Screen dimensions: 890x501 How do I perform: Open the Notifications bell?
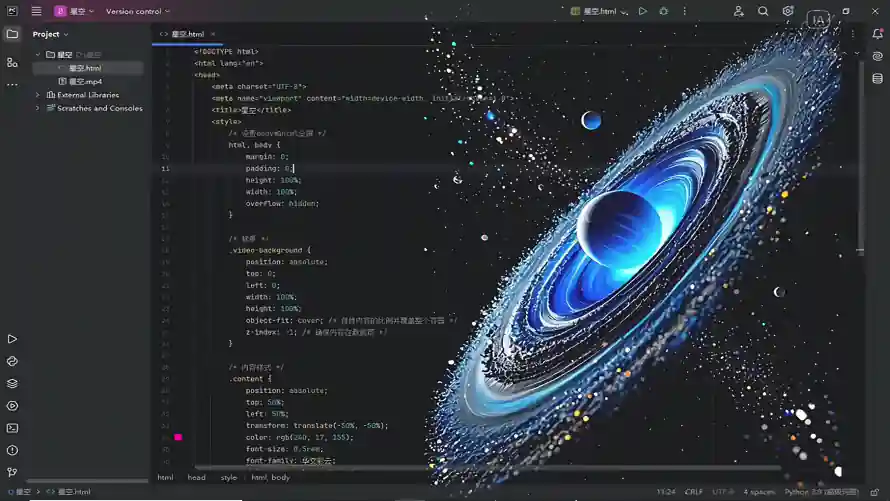click(x=878, y=34)
